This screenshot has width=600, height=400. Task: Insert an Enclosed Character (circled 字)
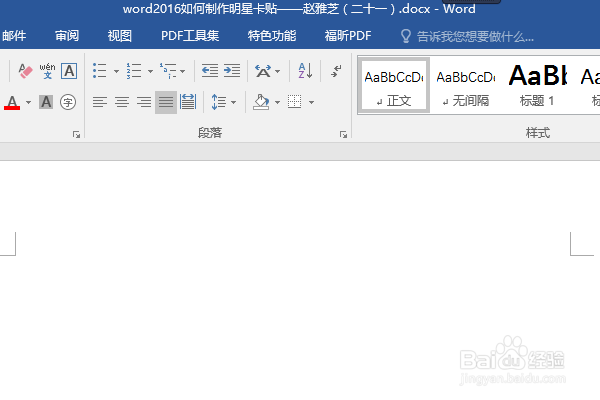(x=68, y=102)
